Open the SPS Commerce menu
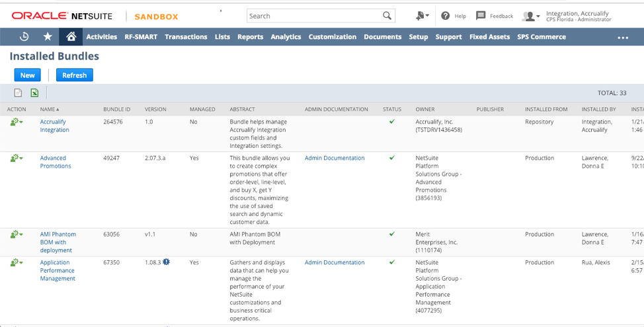This screenshot has height=327, width=644. pyautogui.click(x=542, y=36)
